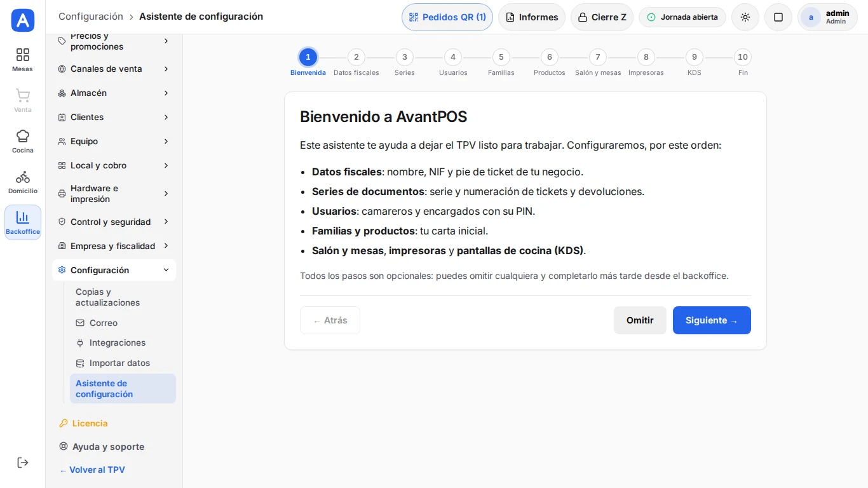
Task: Open the Mesas section
Action: click(23, 60)
